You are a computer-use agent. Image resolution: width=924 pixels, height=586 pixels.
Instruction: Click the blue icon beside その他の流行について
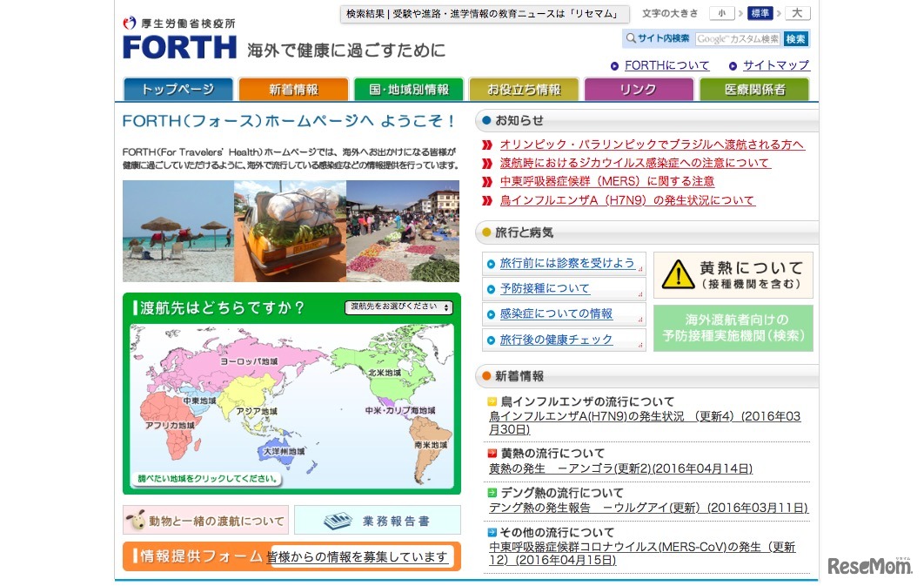click(x=491, y=532)
